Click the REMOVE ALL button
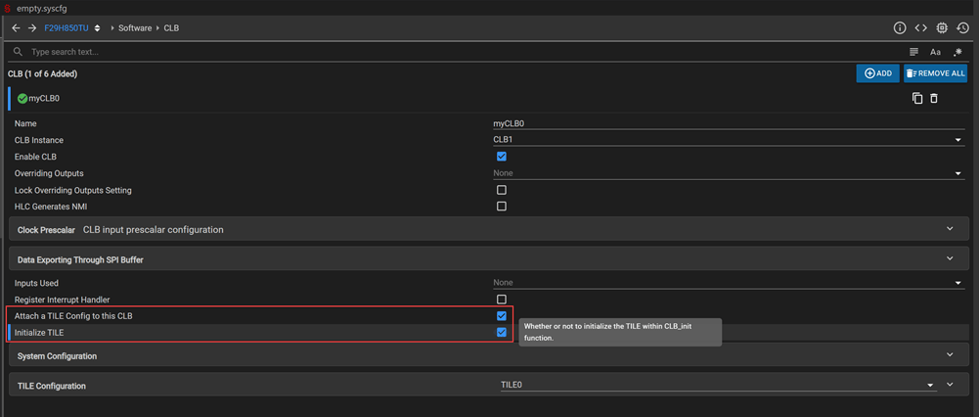 tap(935, 73)
